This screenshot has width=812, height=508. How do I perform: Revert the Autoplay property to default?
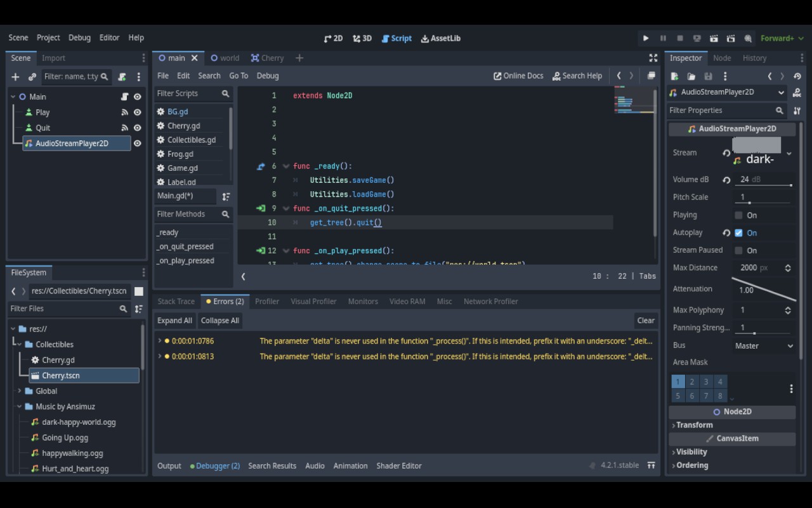[726, 233]
